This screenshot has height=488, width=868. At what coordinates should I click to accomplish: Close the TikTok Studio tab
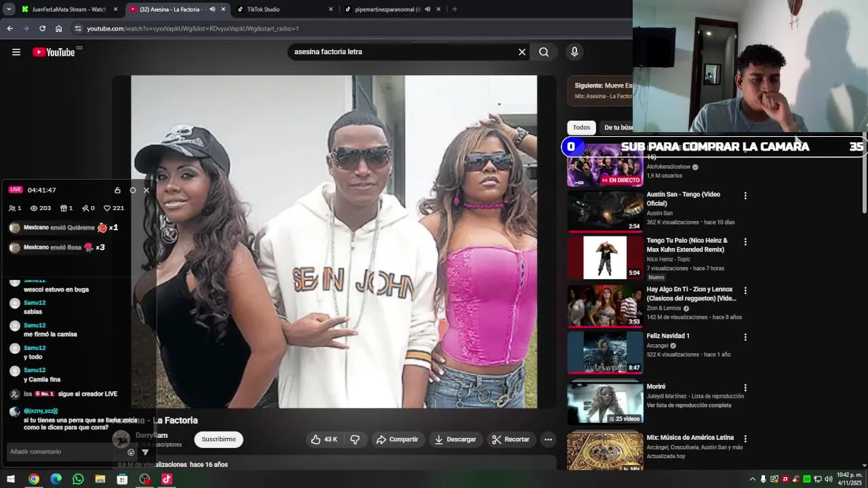[x=331, y=9]
